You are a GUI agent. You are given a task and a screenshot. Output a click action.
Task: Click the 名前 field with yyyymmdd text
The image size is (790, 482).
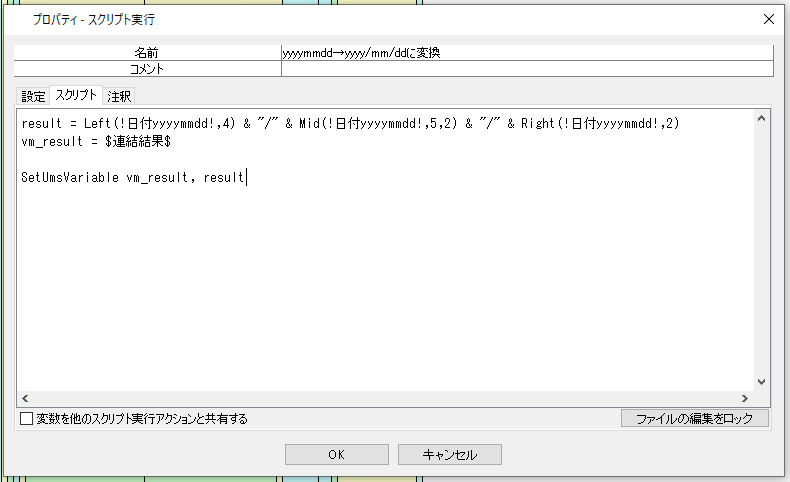click(x=527, y=53)
